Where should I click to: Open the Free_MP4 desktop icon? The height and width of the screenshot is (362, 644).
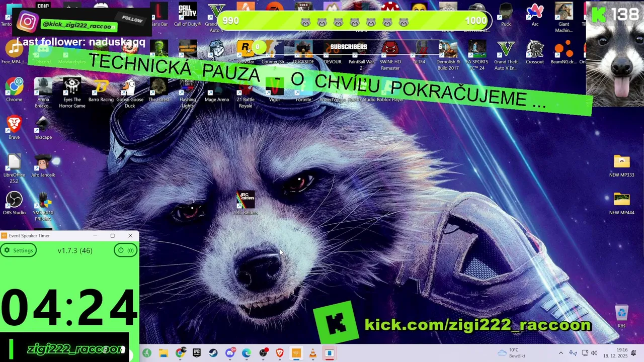click(14, 52)
